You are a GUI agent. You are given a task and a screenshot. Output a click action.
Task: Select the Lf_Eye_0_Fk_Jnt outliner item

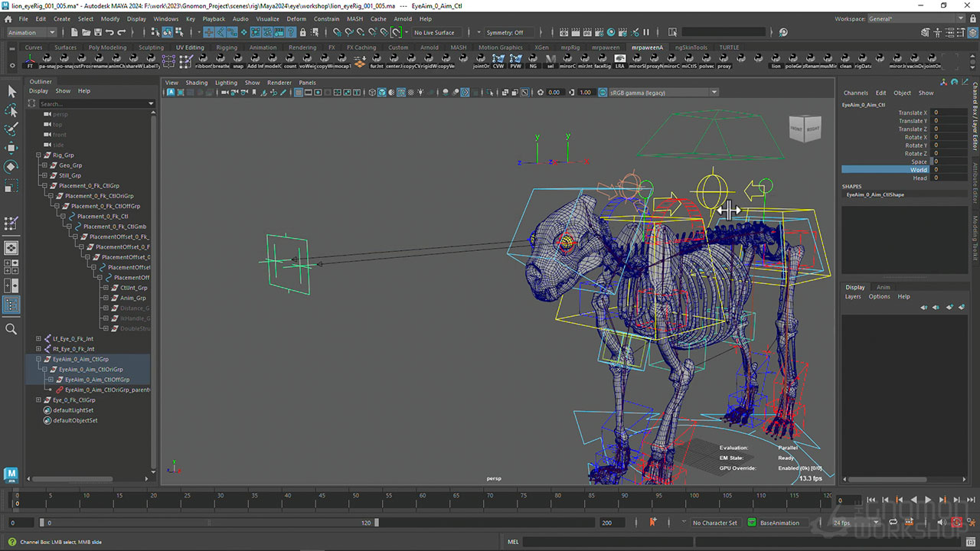73,338
